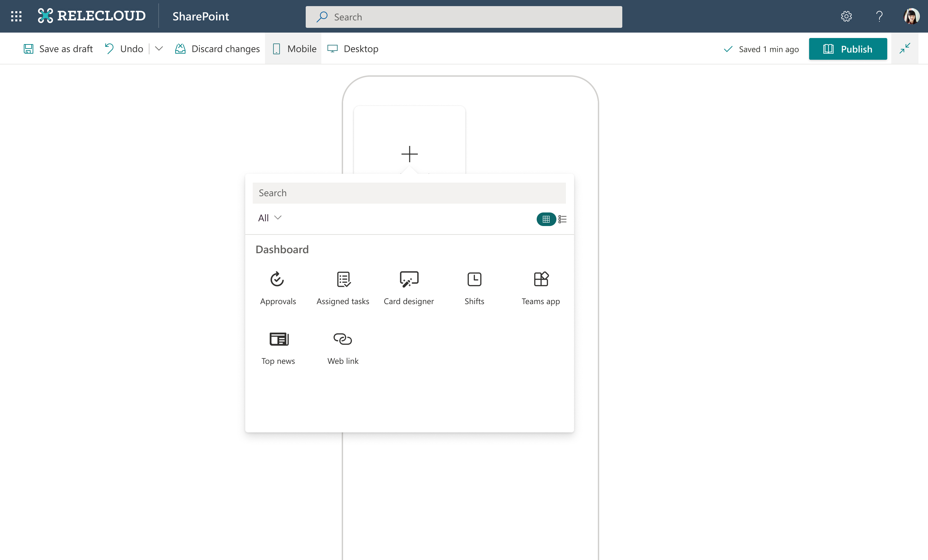The width and height of the screenshot is (928, 560).
Task: Publish the dashboard
Action: [x=847, y=49]
